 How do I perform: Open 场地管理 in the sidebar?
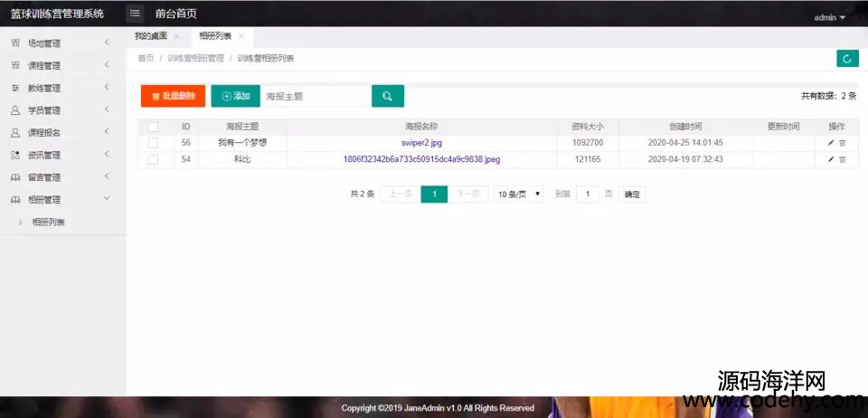44,43
